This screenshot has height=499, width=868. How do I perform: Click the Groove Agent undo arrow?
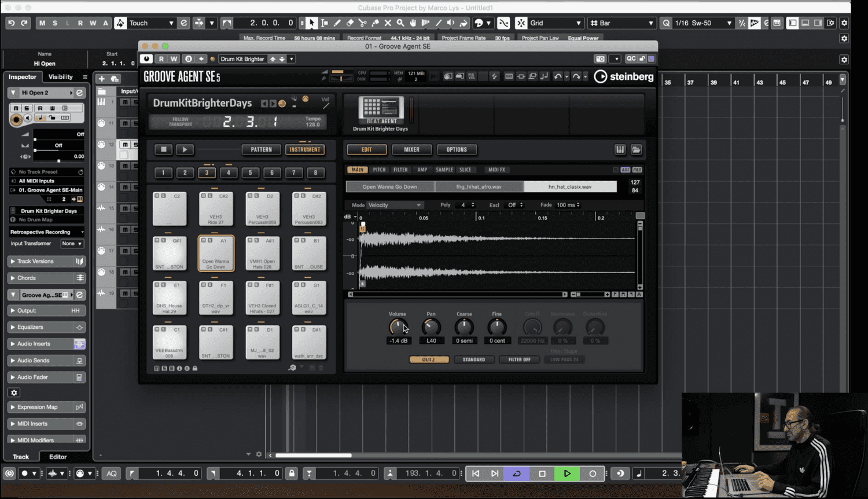(558, 76)
